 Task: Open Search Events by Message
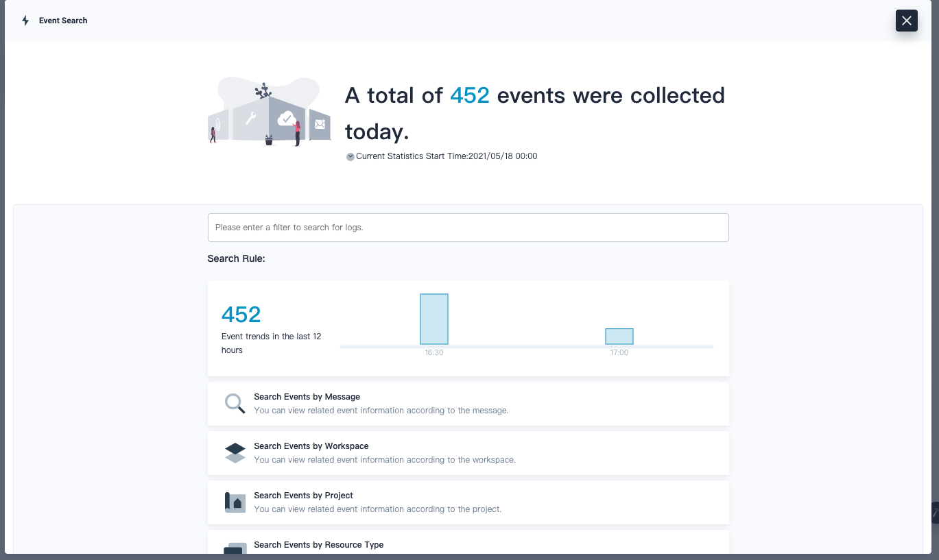[x=307, y=397]
